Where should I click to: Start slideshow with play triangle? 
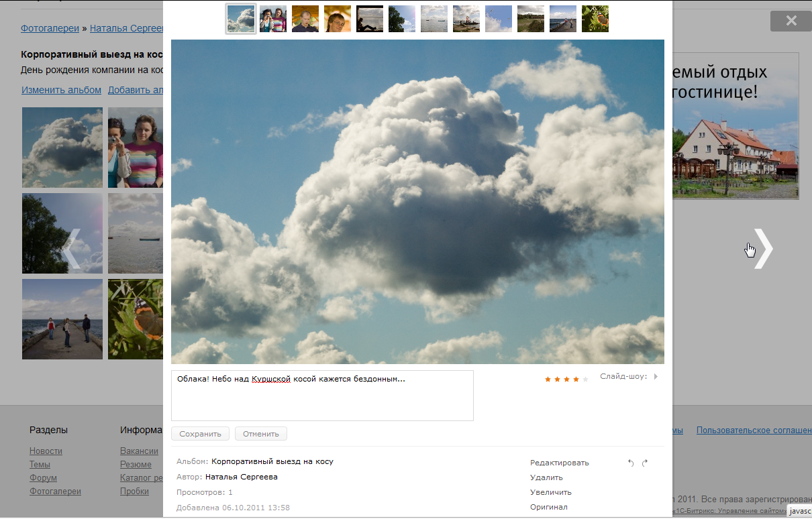[656, 377]
